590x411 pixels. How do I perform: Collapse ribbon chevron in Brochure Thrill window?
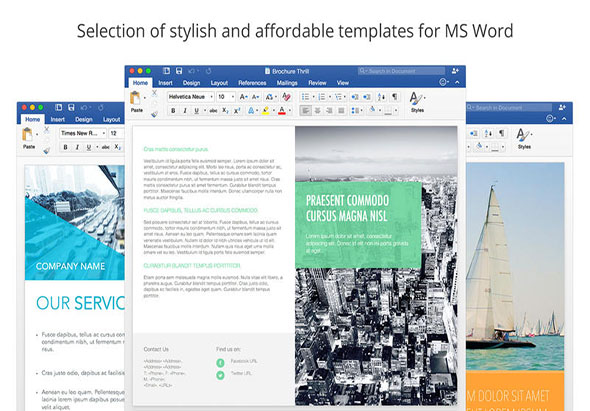click(457, 82)
